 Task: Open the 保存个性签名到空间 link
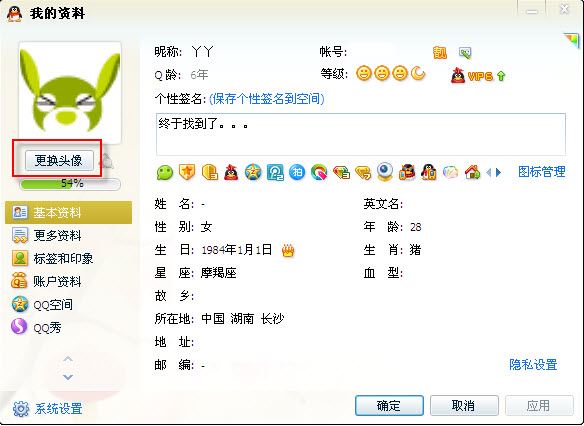point(267,99)
